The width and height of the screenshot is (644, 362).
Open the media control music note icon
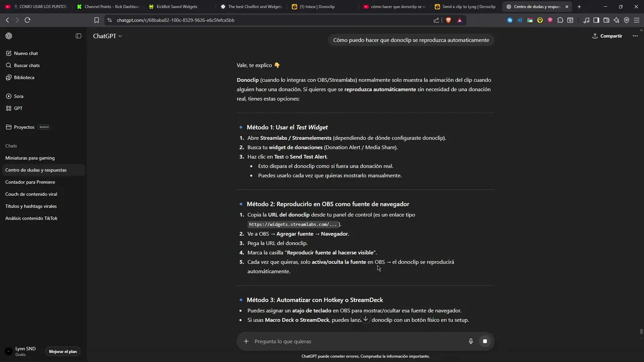[586, 20]
